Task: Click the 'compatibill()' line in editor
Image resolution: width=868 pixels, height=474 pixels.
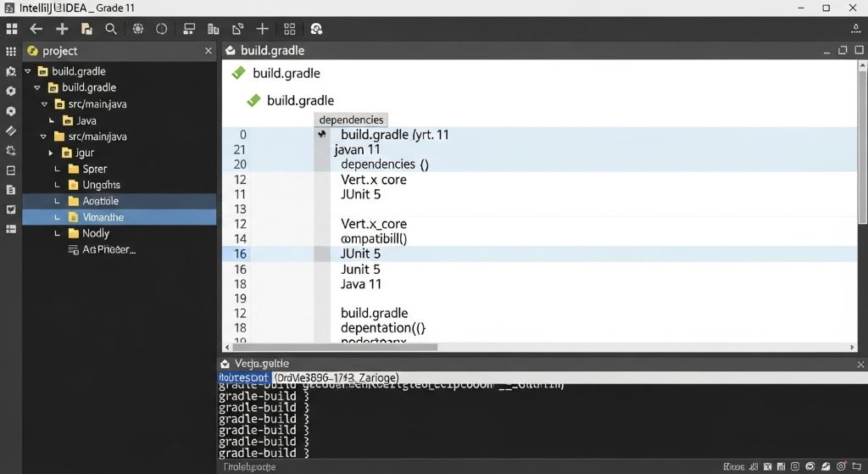Action: point(374,238)
